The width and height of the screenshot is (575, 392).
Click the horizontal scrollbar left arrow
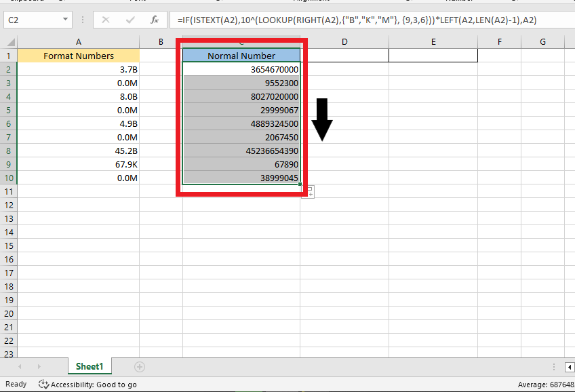pos(570,367)
